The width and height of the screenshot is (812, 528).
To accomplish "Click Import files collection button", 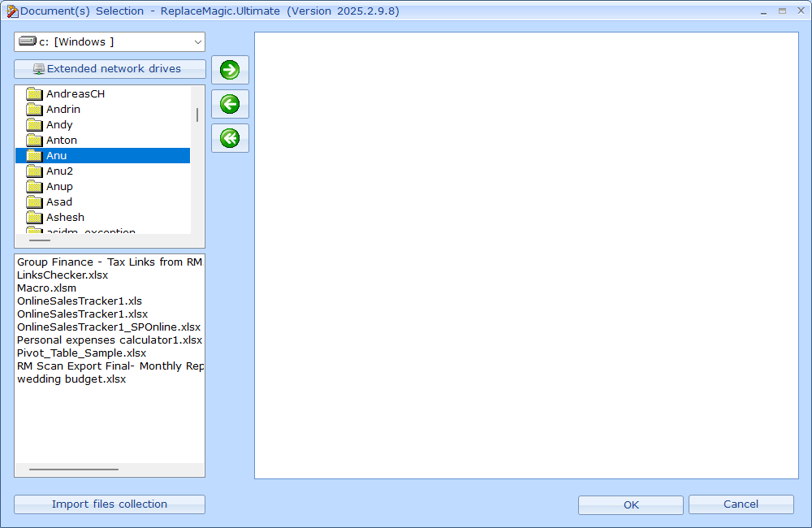I will pyautogui.click(x=110, y=504).
